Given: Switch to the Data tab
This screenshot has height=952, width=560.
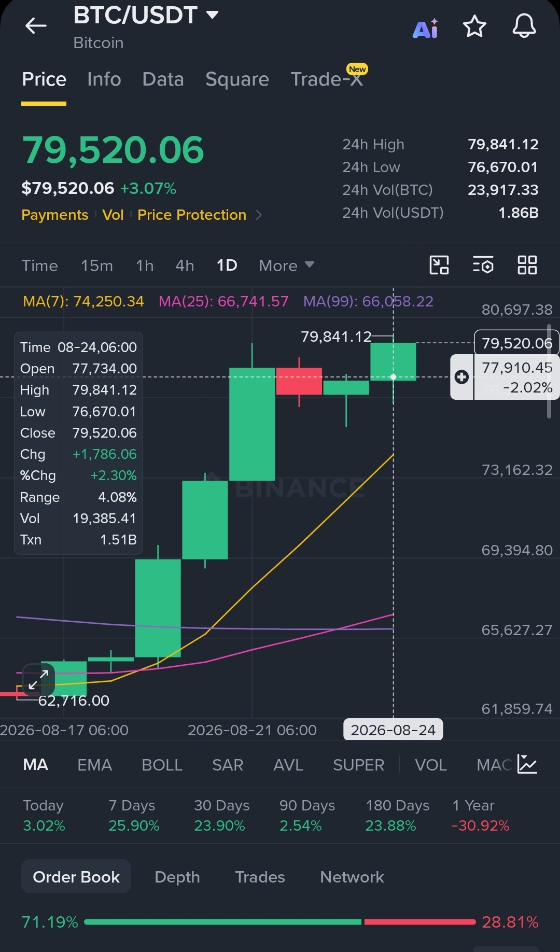Looking at the screenshot, I should click(x=163, y=79).
